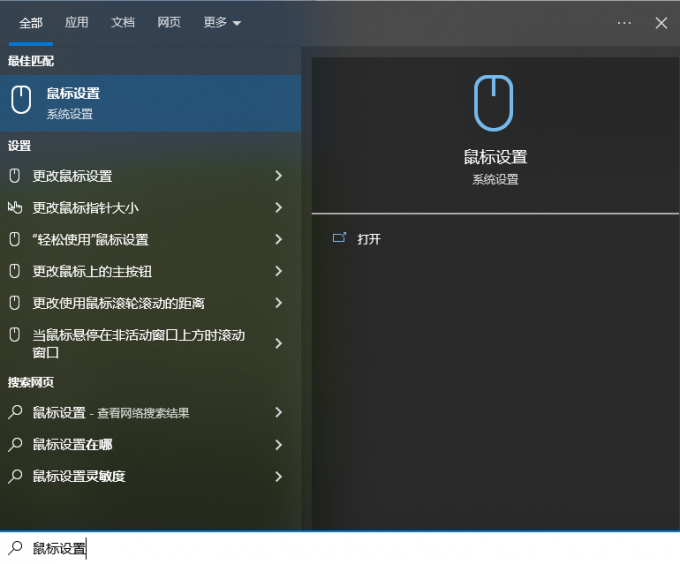Expand arrow for 鼠标设置灵敏度 web search
This screenshot has height=564, width=680.
pyautogui.click(x=278, y=476)
